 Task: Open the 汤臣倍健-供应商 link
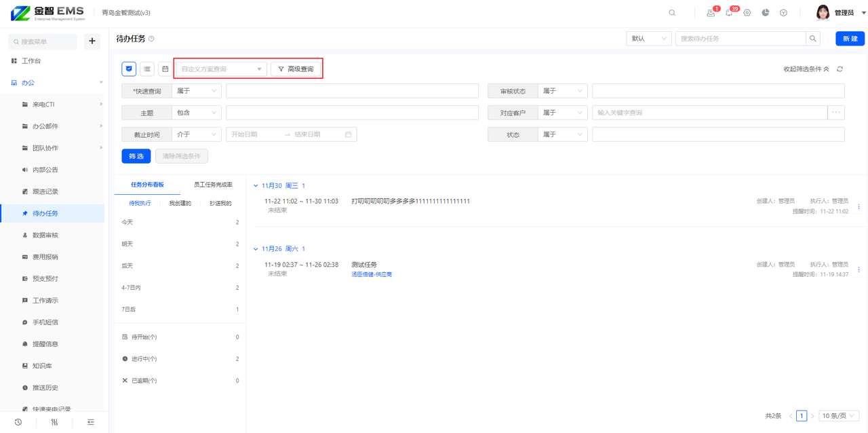pyautogui.click(x=372, y=274)
